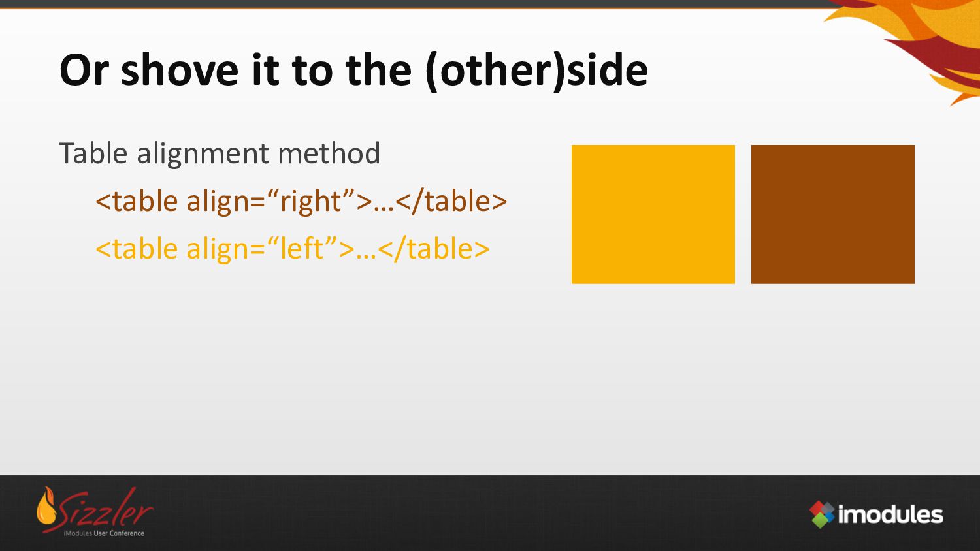Click the slide title heading

(x=353, y=70)
